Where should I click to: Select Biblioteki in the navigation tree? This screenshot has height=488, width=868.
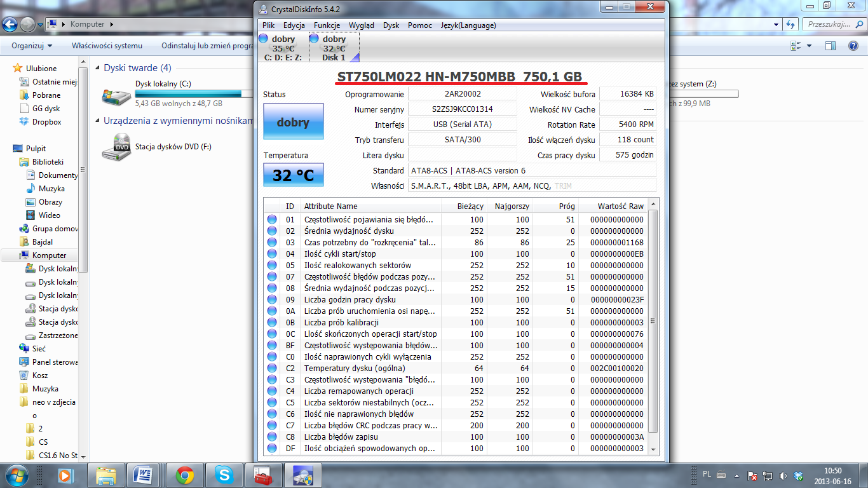pyautogui.click(x=48, y=161)
